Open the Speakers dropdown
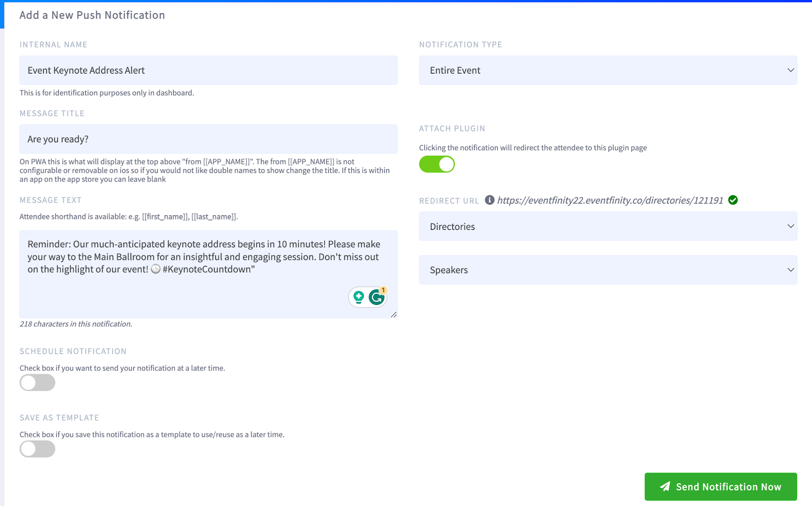 [x=608, y=270]
